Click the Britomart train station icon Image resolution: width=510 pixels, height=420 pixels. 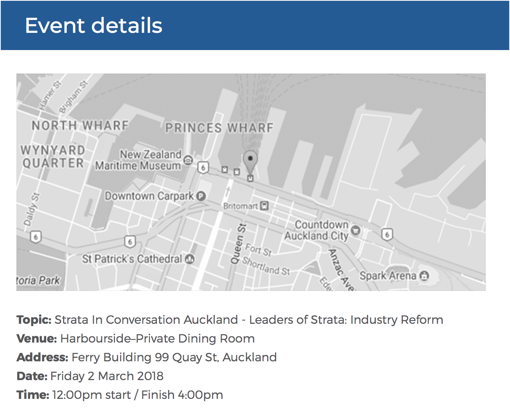tap(264, 206)
